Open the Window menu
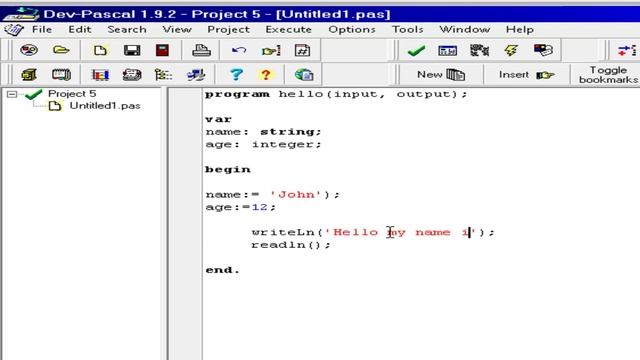Image resolution: width=640 pixels, height=360 pixels. [464, 29]
